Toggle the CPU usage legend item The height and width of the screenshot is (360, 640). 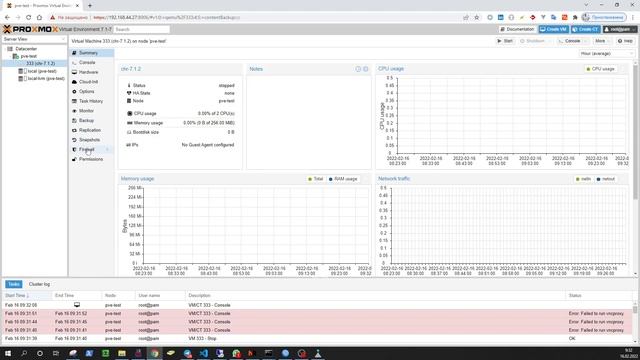[600, 69]
